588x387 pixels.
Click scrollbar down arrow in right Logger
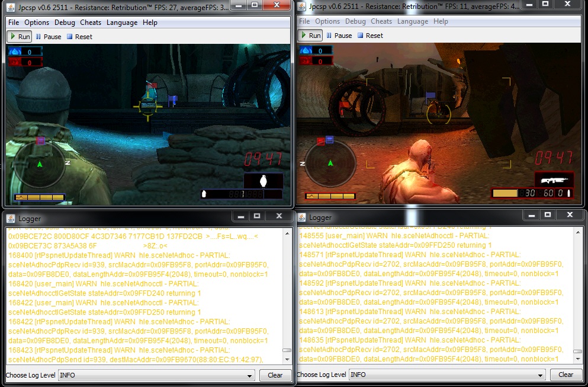[577, 359]
